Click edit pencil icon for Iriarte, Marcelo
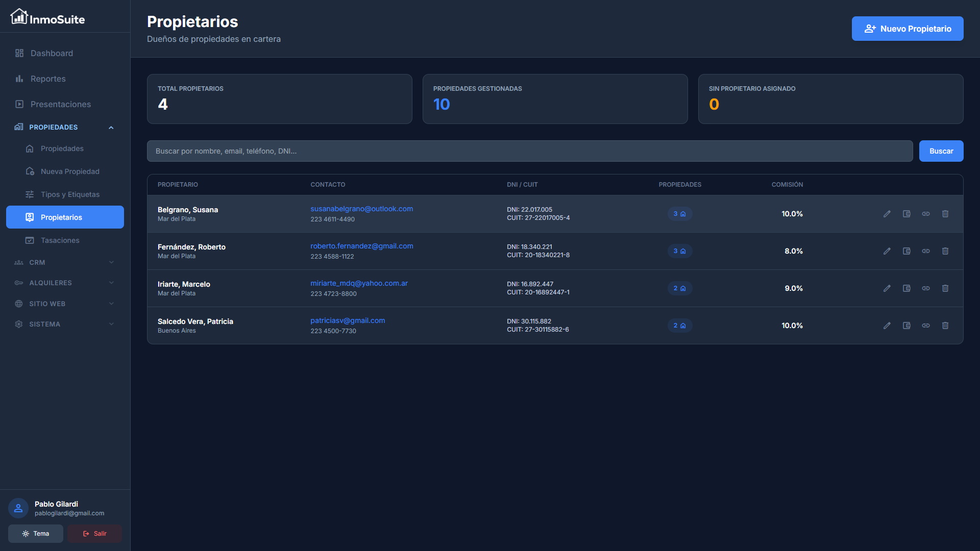Screen dimensions: 980x551 coord(887,288)
